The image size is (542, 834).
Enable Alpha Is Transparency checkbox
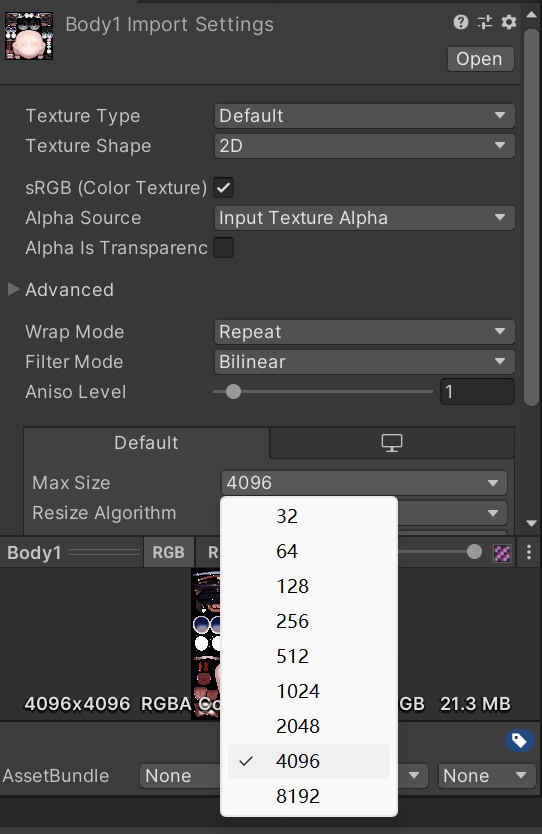click(x=224, y=248)
